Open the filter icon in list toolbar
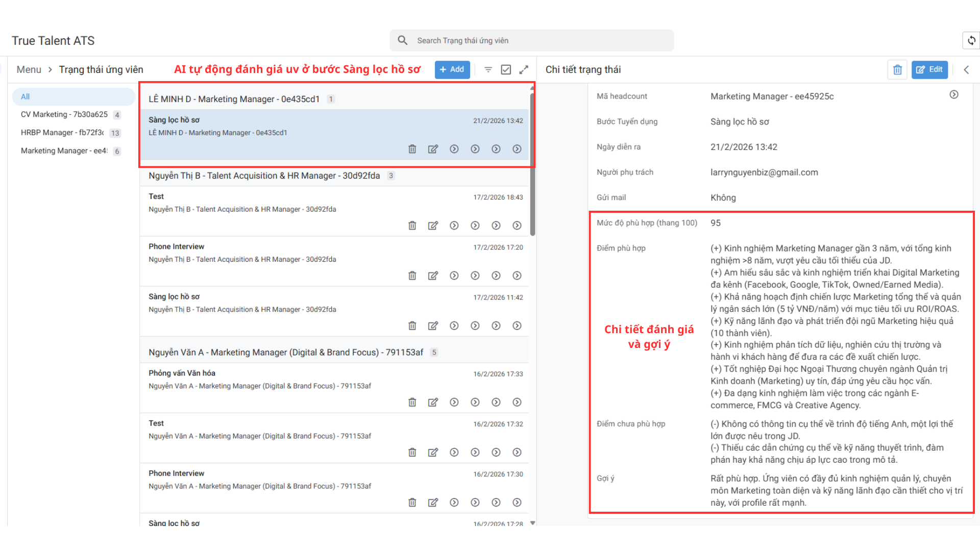The height and width of the screenshot is (551, 980). point(488,69)
